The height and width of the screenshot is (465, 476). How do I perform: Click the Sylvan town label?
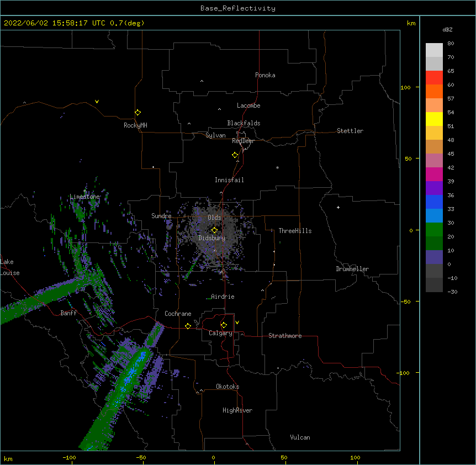coord(215,135)
